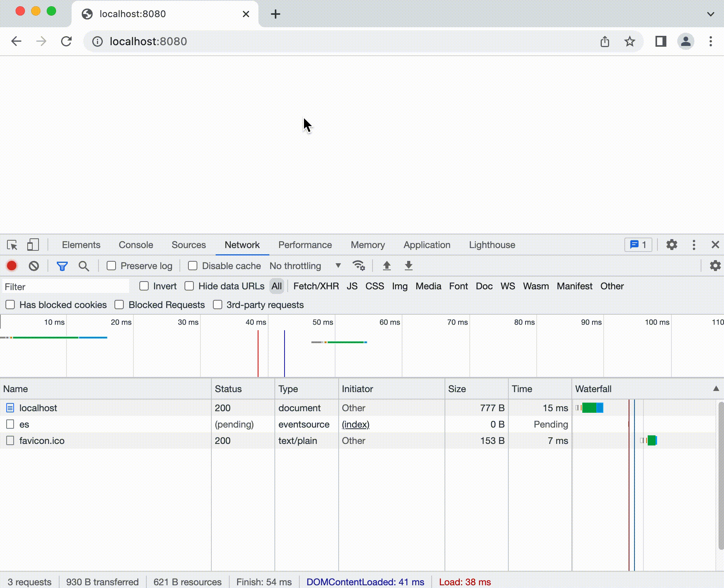Viewport: 724px width, 588px height.
Task: Switch to the Memory tab
Action: (x=368, y=245)
